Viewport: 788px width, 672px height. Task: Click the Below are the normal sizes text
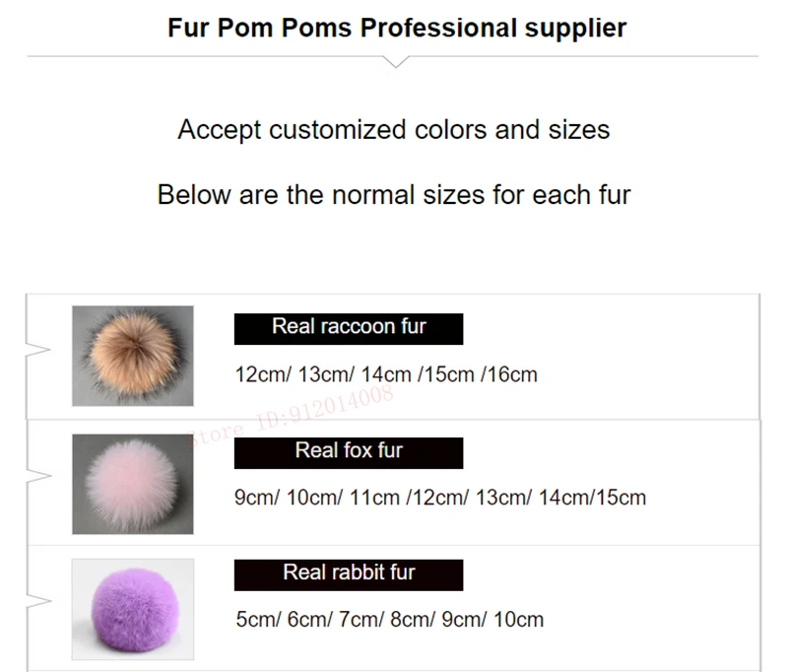[393, 195]
